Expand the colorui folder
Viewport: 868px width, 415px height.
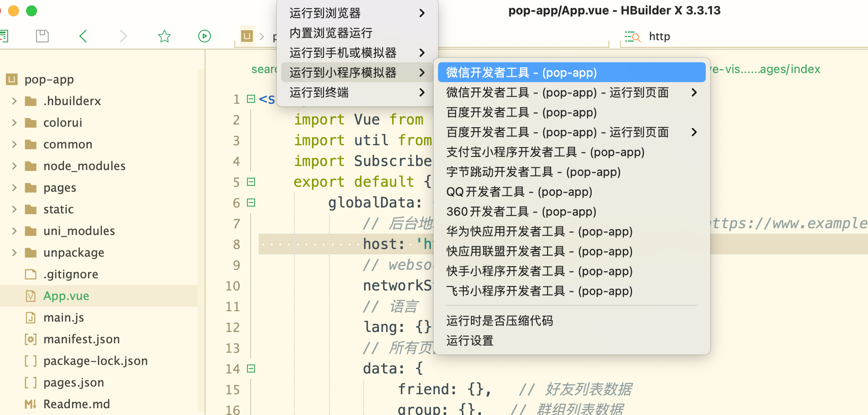[14, 122]
